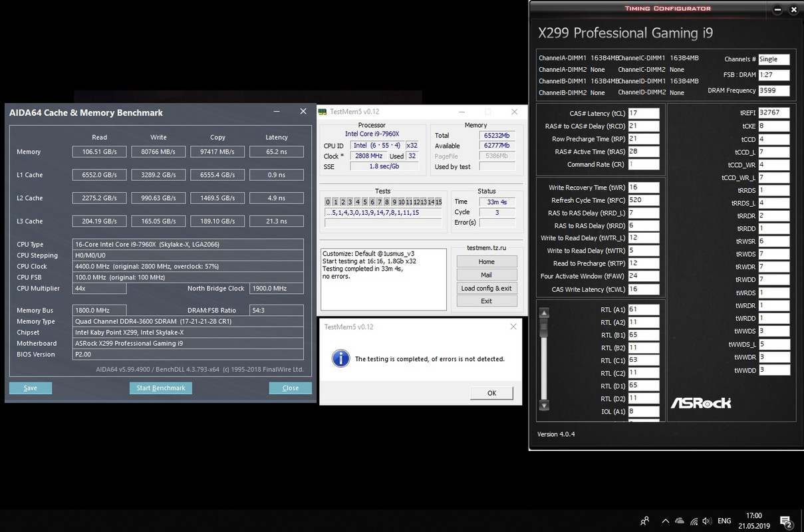Viewport: 804px width, 532px height.
Task: Click Save in the AIDA64 window
Action: [31, 388]
